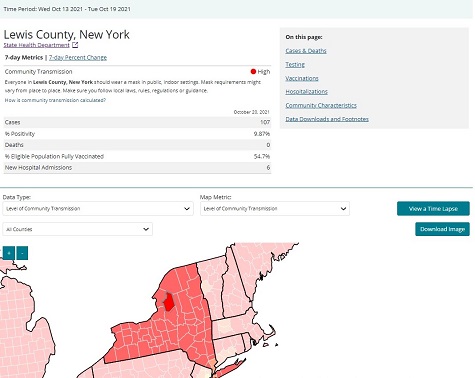Jump to Cases & Deaths section

point(306,51)
